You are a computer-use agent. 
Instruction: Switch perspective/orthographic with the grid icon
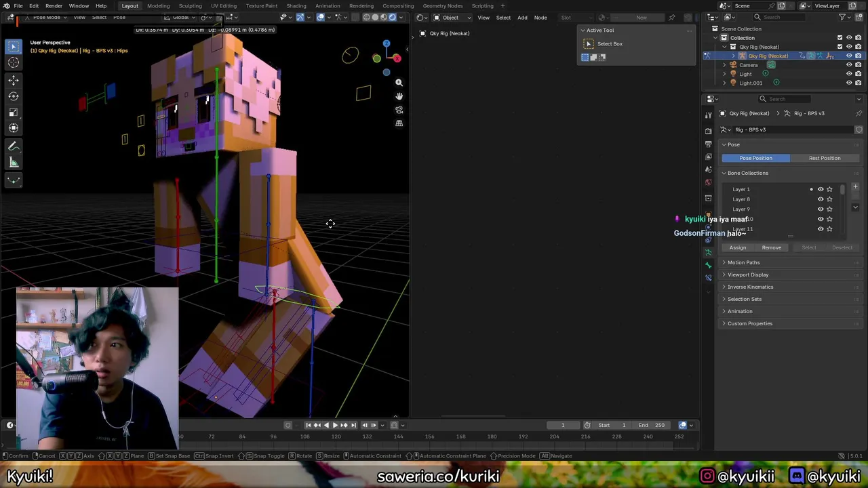pos(399,123)
